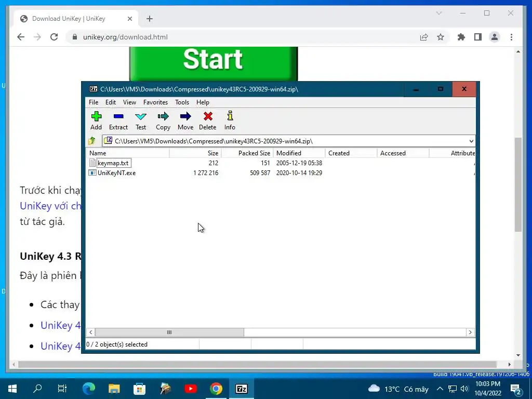The width and height of the screenshot is (532, 399).
Task: Click the red Delete icon
Action: point(208,121)
